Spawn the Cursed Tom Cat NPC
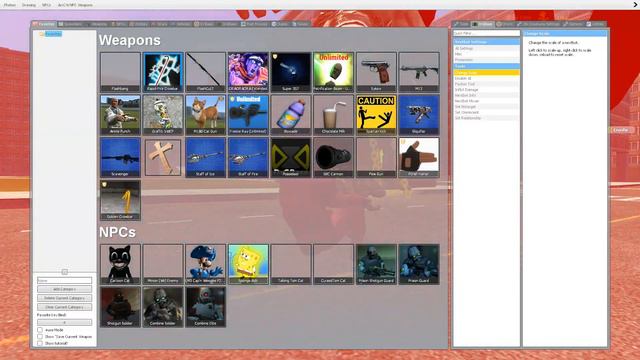The image size is (640, 360). 333,264
